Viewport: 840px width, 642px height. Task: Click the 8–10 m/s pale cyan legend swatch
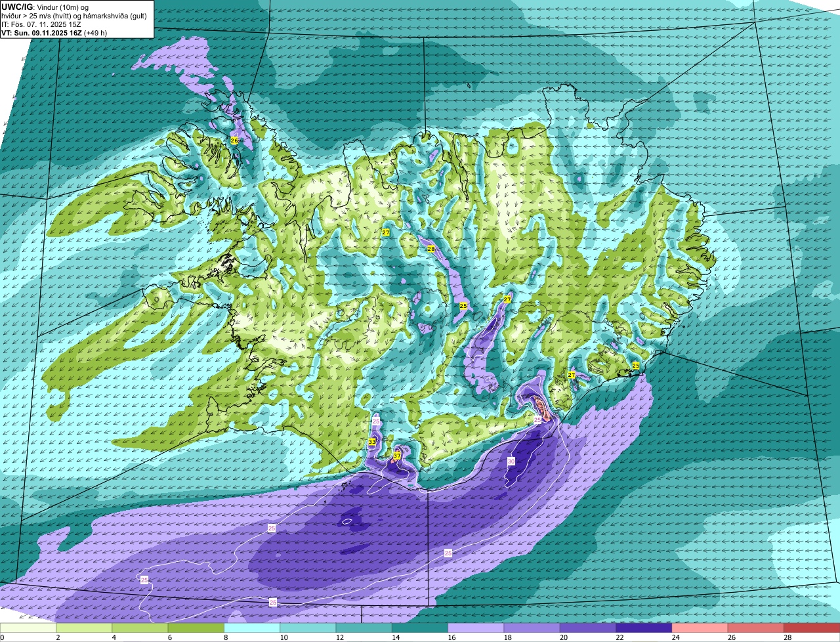pos(252,628)
